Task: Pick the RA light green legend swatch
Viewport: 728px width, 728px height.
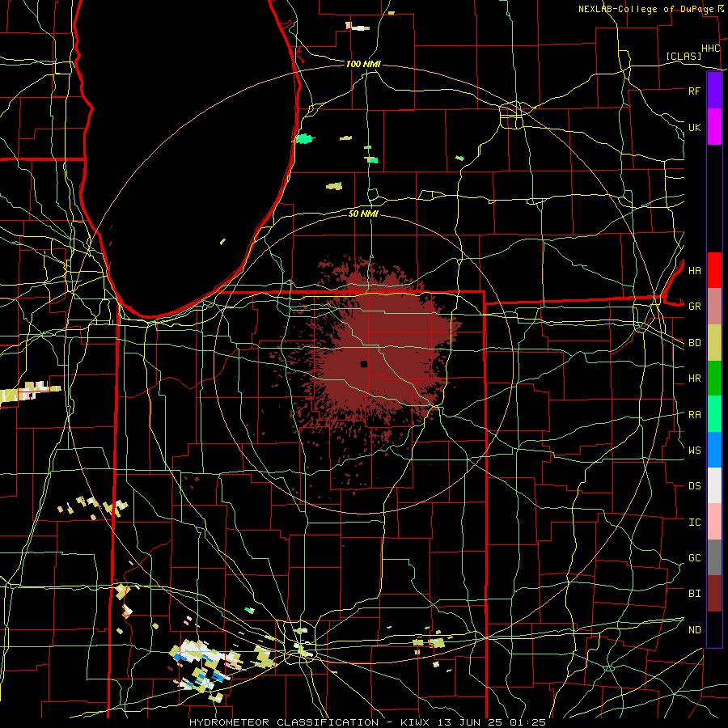Action: click(714, 414)
